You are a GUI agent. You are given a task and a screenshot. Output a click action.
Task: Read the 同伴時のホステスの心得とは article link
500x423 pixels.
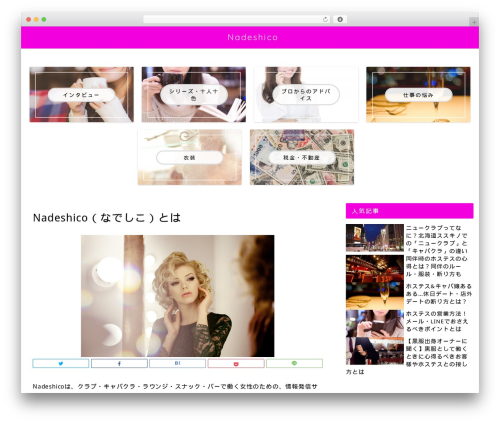(436, 266)
